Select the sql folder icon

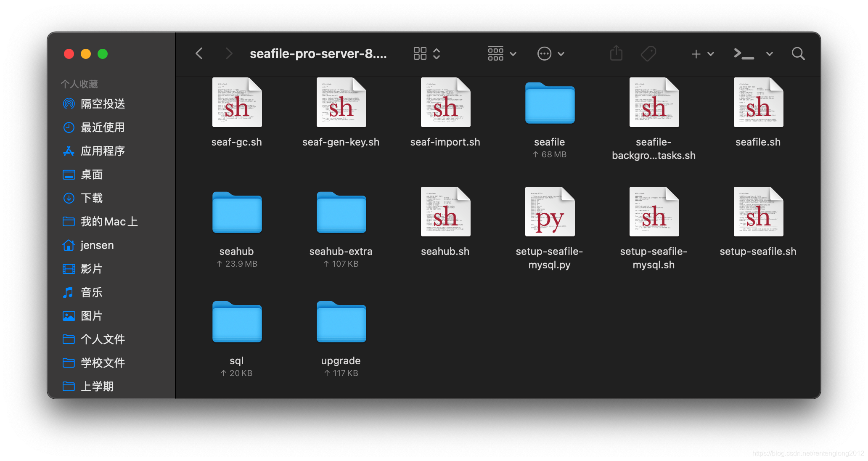[237, 322]
